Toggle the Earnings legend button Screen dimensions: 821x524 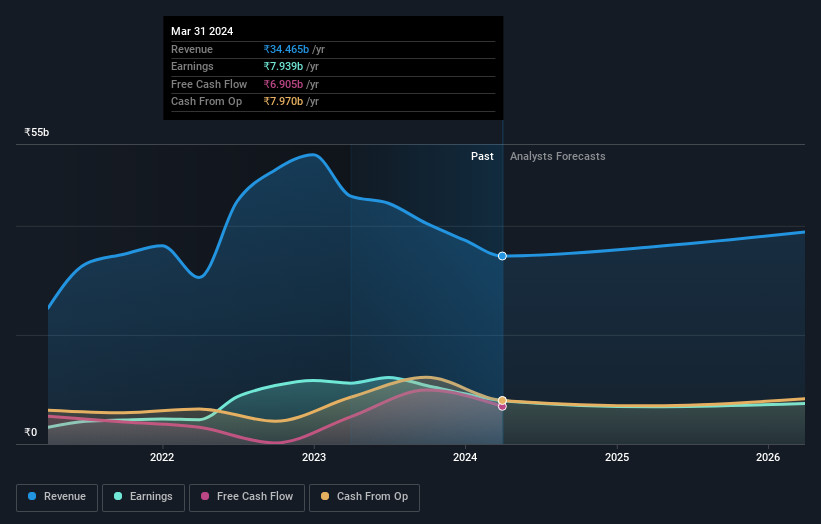pyautogui.click(x=143, y=497)
